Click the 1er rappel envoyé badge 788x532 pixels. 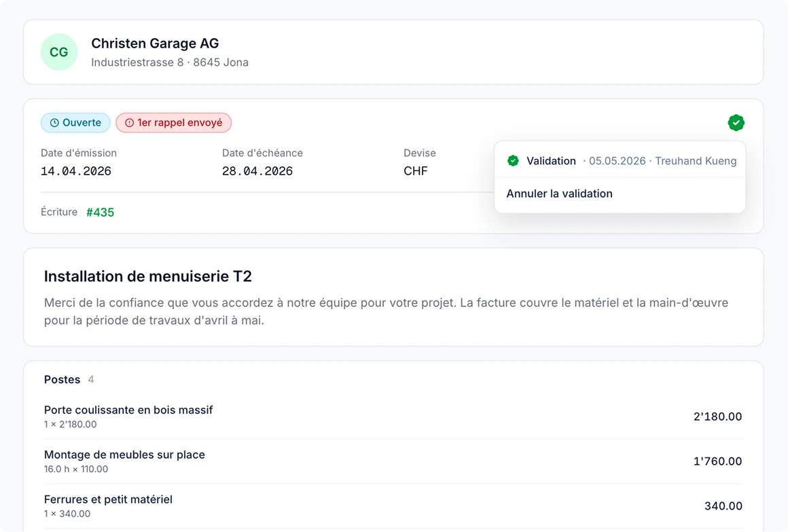[x=173, y=123]
